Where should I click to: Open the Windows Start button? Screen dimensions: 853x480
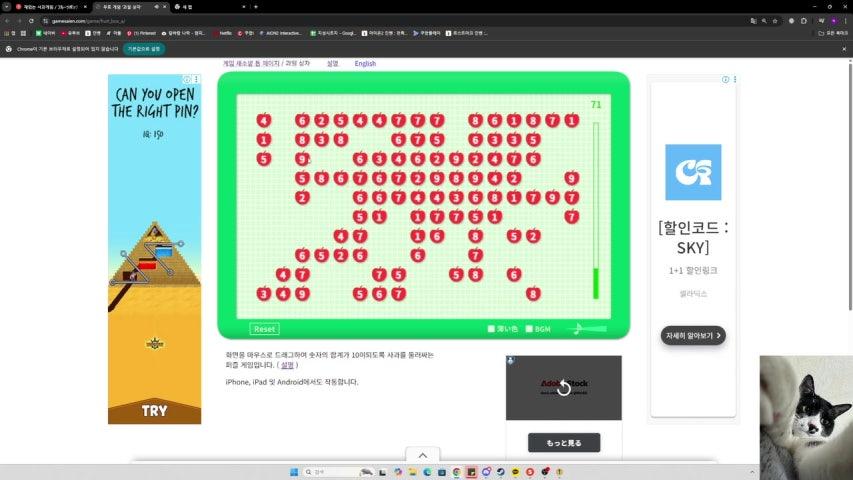(x=294, y=472)
